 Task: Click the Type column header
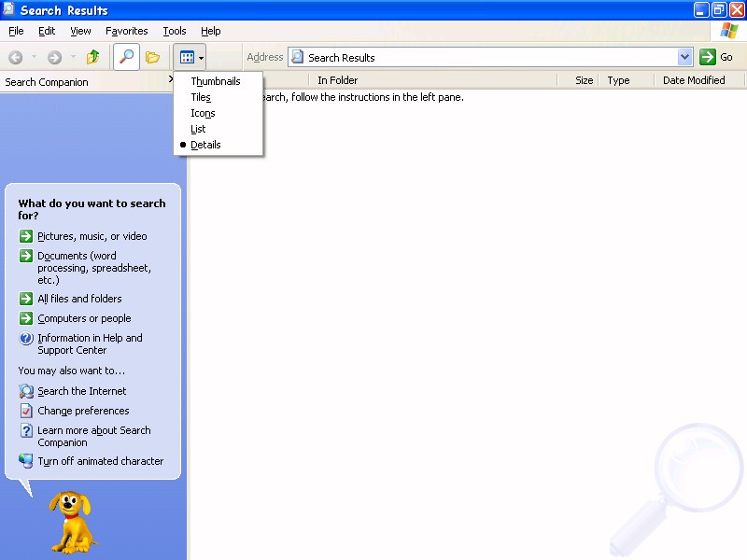point(627,80)
